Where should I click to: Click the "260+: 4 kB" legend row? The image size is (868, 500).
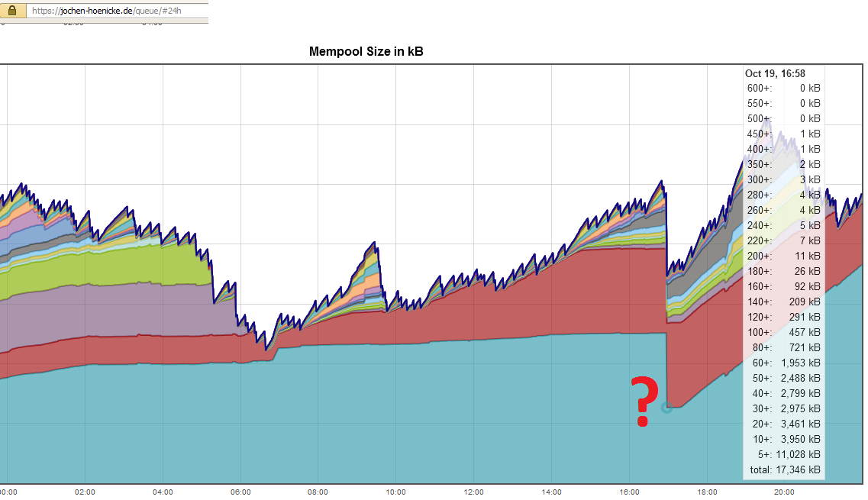click(x=783, y=211)
